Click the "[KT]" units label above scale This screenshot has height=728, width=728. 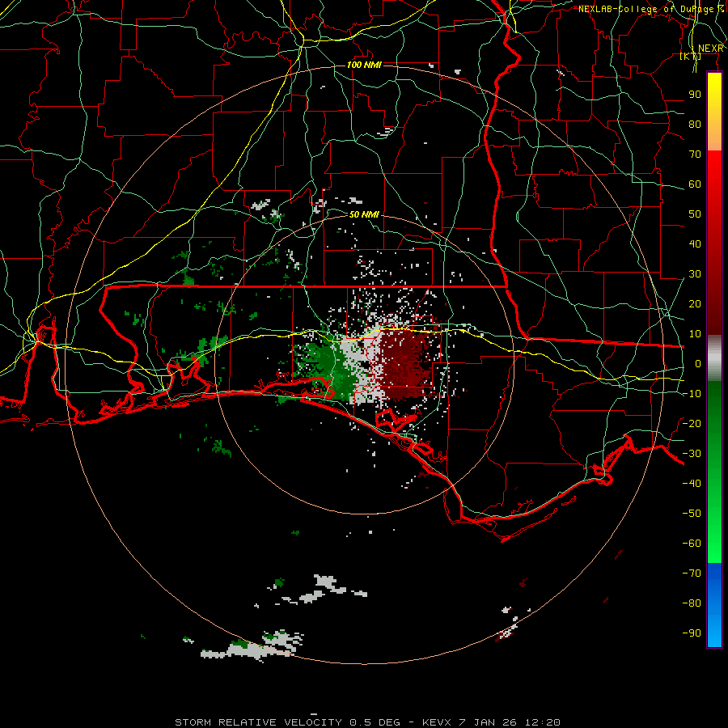coord(690,56)
